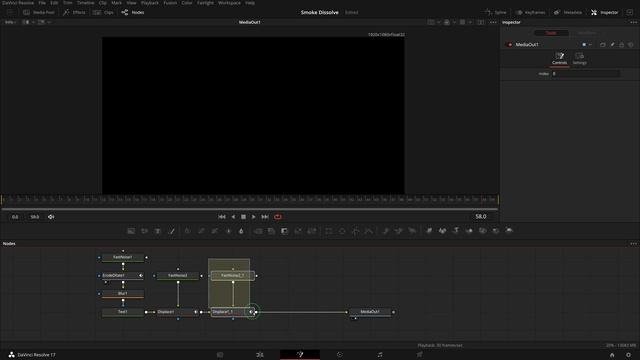The image size is (640, 360).
Task: Add a Background node from toolbar
Action: point(131,231)
